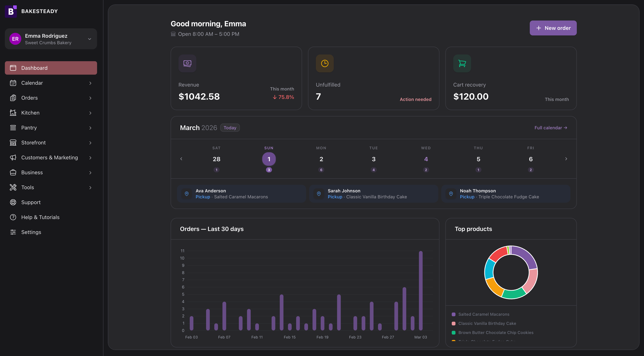The height and width of the screenshot is (356, 644).
Task: Click the clock icon on the Unfulfilled card
Action: tap(324, 63)
